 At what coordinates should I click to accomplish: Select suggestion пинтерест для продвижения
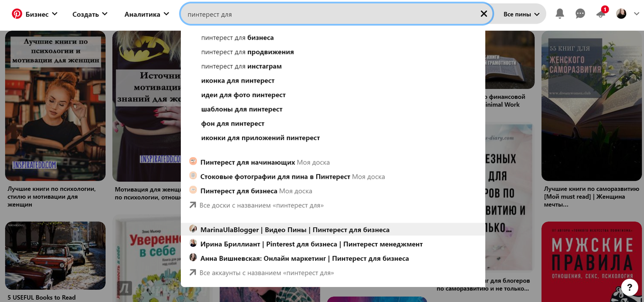coord(247,52)
